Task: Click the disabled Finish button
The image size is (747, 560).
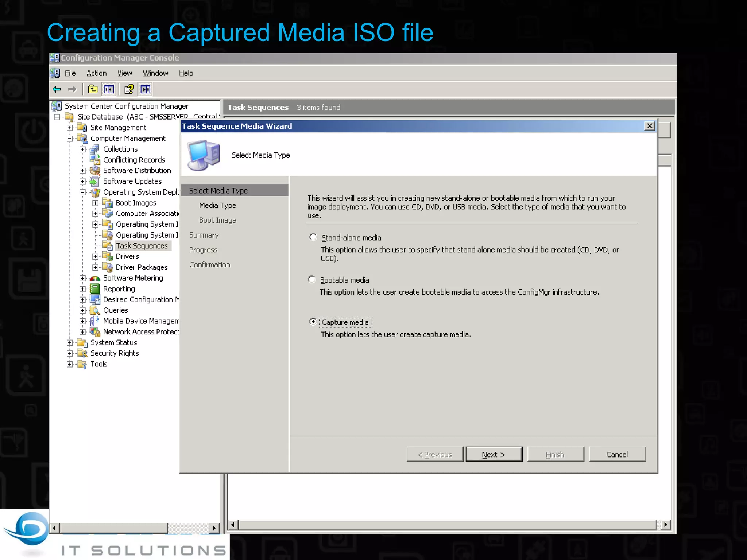Action: (x=555, y=454)
